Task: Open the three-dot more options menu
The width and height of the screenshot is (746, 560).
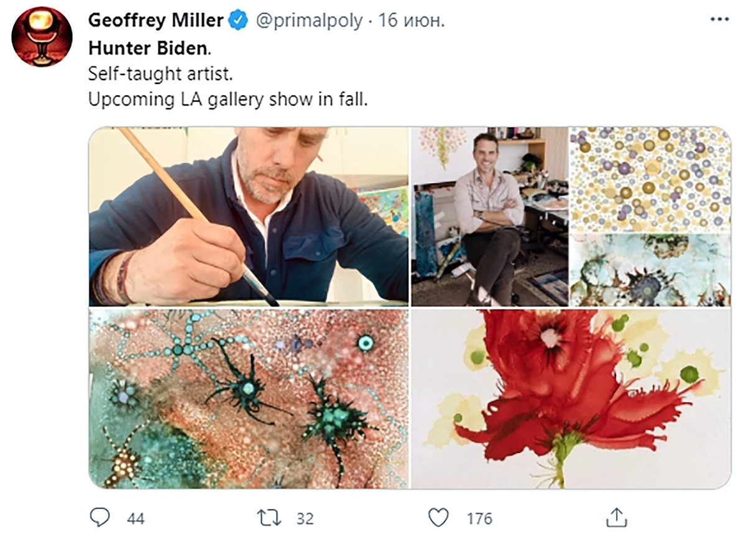Action: click(x=719, y=20)
